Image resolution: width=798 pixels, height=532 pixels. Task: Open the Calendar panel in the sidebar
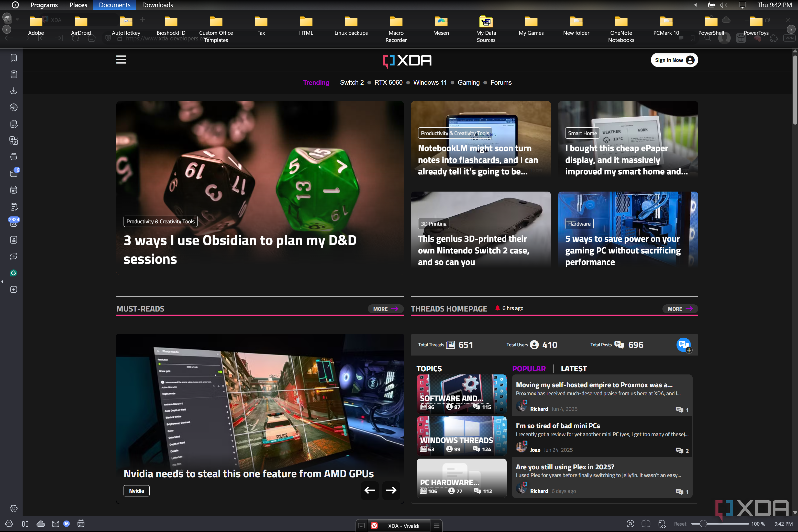coord(14,190)
